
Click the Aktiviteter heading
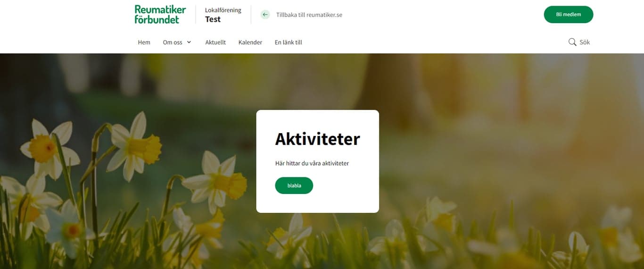tap(317, 139)
